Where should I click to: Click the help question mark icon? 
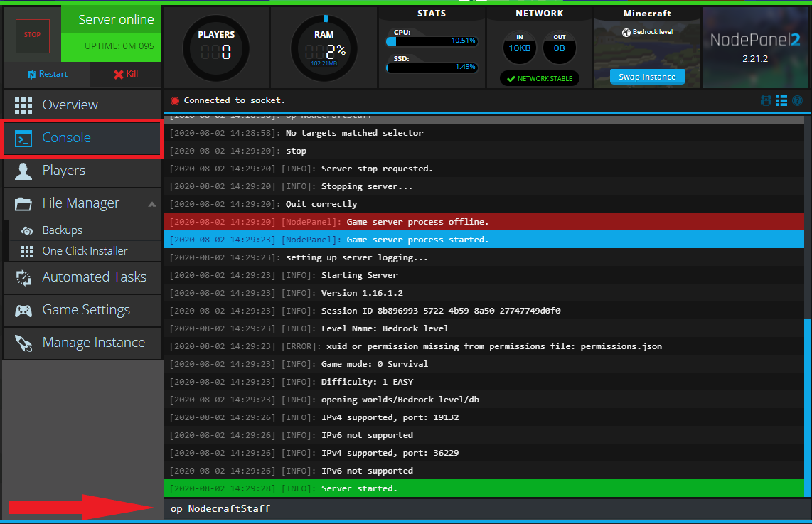point(797,101)
